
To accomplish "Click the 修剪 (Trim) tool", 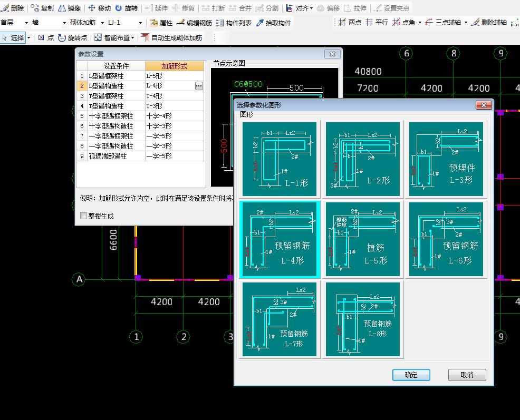I will point(184,8).
